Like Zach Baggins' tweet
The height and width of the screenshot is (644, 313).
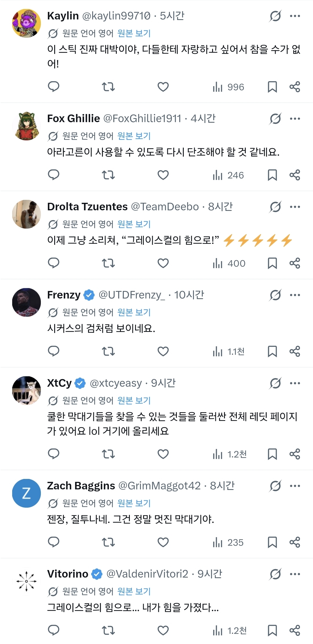pos(163,542)
